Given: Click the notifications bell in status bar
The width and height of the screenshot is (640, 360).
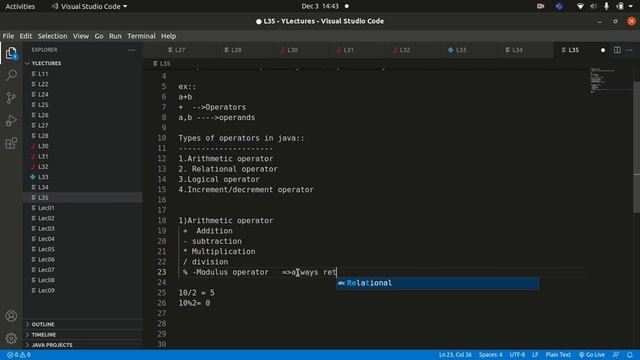Looking at the screenshot, I should click(630, 355).
